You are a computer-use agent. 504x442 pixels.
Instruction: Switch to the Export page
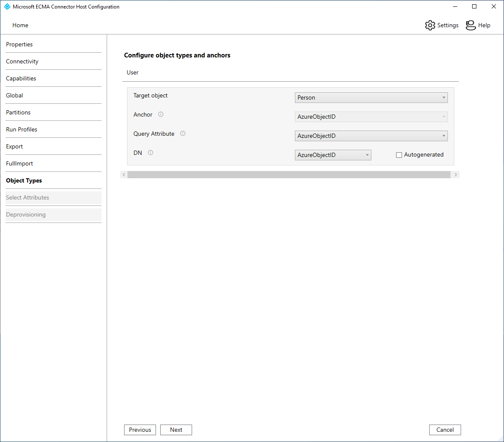(54, 147)
